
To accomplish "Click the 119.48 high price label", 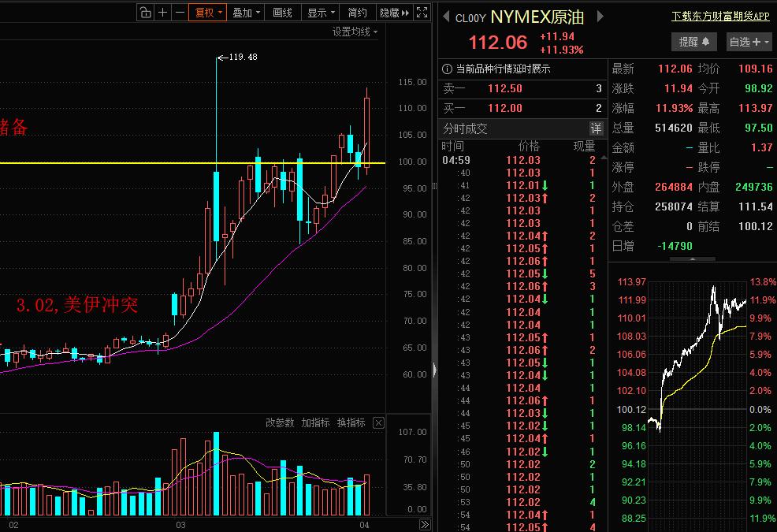I will point(243,57).
